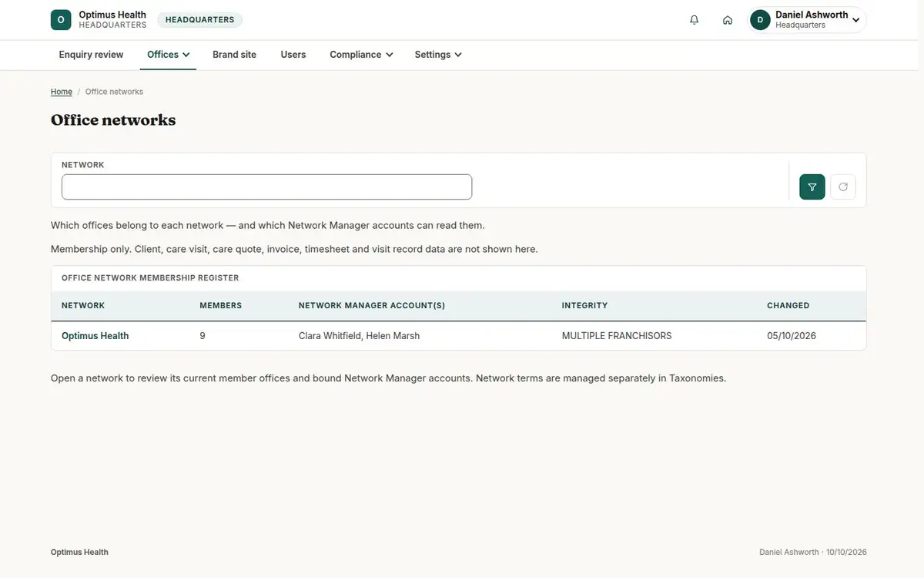Click the HEADQUARTERS badge in header
Viewport: 924px width, 578px height.
(x=200, y=20)
